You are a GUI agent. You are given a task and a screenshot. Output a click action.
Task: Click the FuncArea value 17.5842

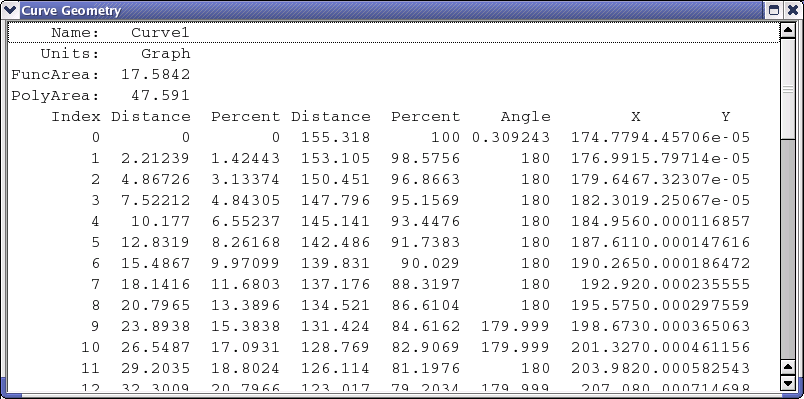(x=155, y=74)
